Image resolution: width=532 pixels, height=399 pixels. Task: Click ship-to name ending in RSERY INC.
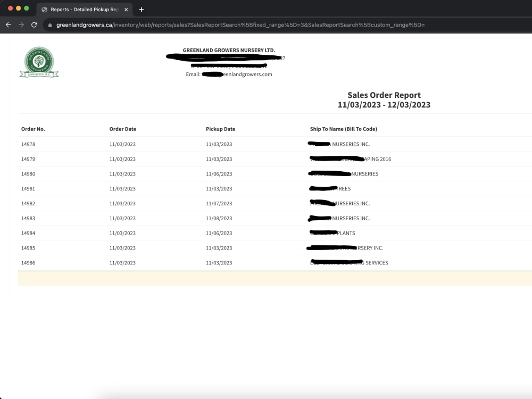345,248
